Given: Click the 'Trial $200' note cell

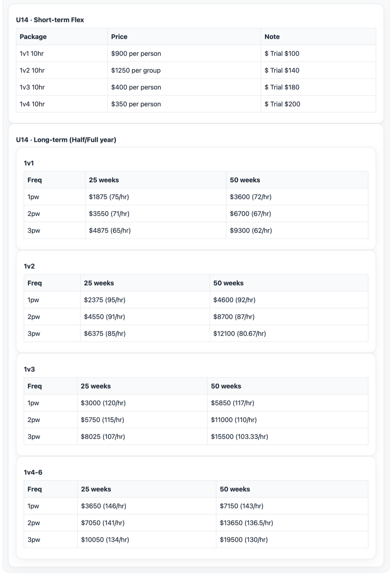Looking at the screenshot, I should click(318, 104).
